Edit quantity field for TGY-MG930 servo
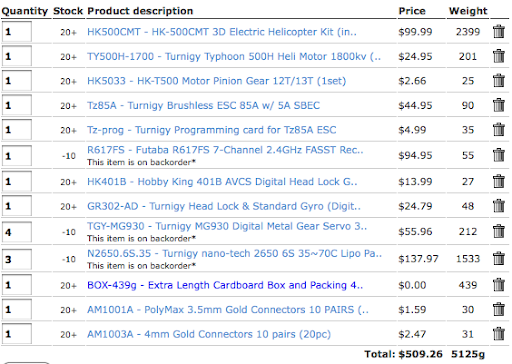Image resolution: width=512 pixels, height=364 pixels. [17, 232]
